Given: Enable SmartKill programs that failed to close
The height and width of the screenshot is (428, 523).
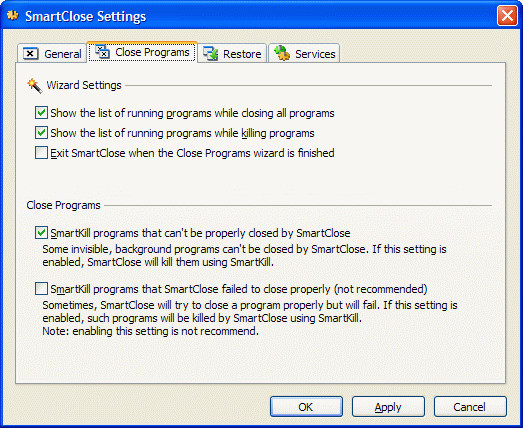Looking at the screenshot, I should coord(41,289).
